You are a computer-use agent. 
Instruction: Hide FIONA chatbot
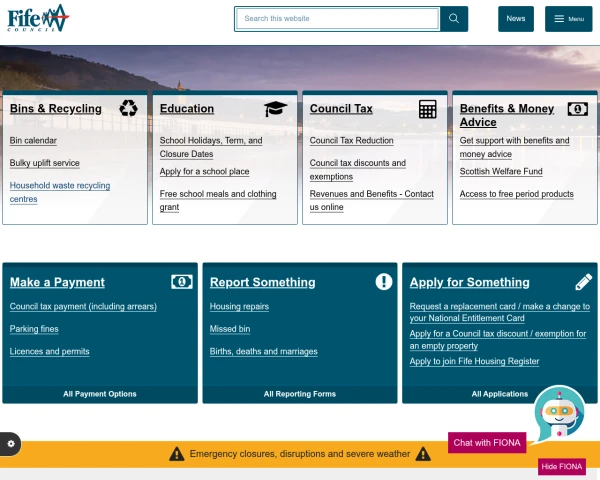[x=561, y=467]
